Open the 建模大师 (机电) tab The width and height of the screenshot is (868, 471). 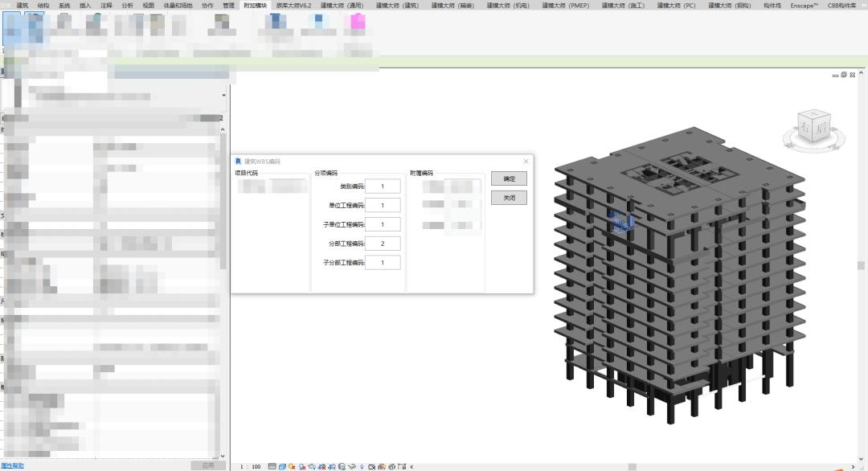pyautogui.click(x=508, y=5)
